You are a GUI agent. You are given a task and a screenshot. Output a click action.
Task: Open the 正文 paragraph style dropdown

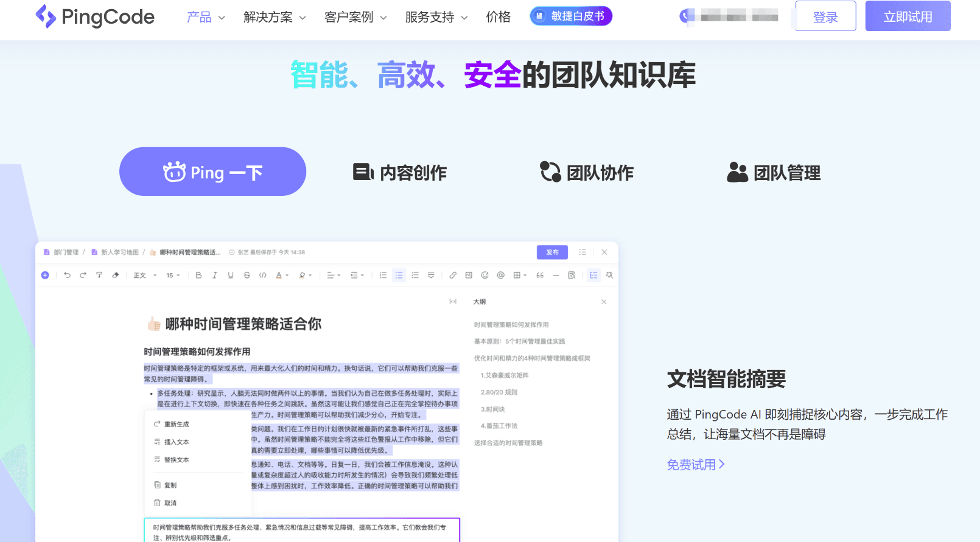[x=145, y=276]
